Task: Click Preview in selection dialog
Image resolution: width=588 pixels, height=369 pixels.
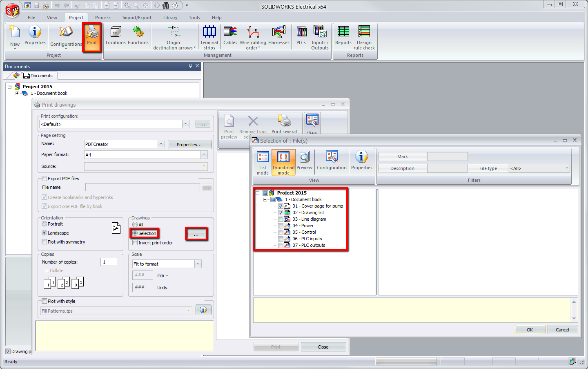Action: coord(304,161)
